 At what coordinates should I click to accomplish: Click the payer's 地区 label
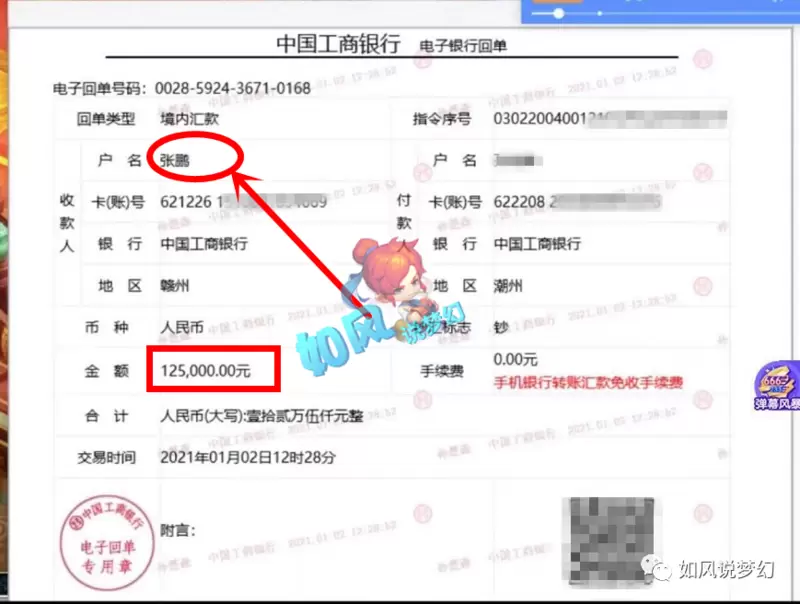pos(455,286)
